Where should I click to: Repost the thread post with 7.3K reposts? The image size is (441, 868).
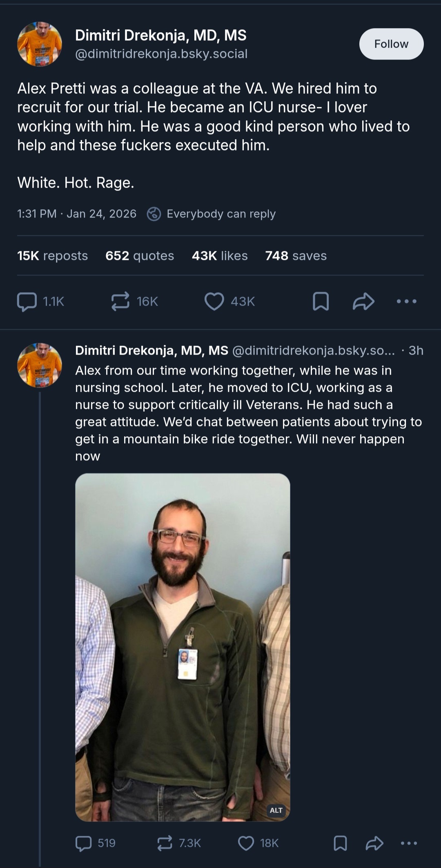click(x=165, y=843)
